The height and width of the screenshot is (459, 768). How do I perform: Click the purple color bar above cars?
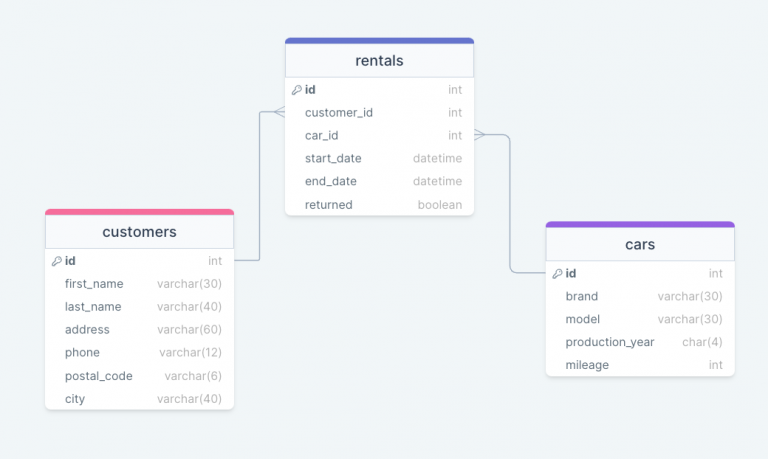[x=640, y=224]
